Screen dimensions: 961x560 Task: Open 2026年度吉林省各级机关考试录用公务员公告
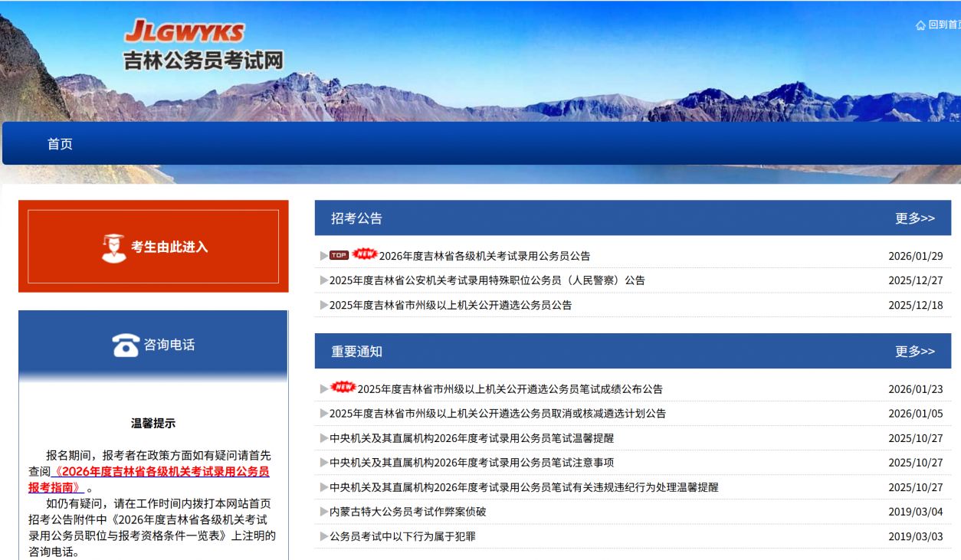pos(485,256)
